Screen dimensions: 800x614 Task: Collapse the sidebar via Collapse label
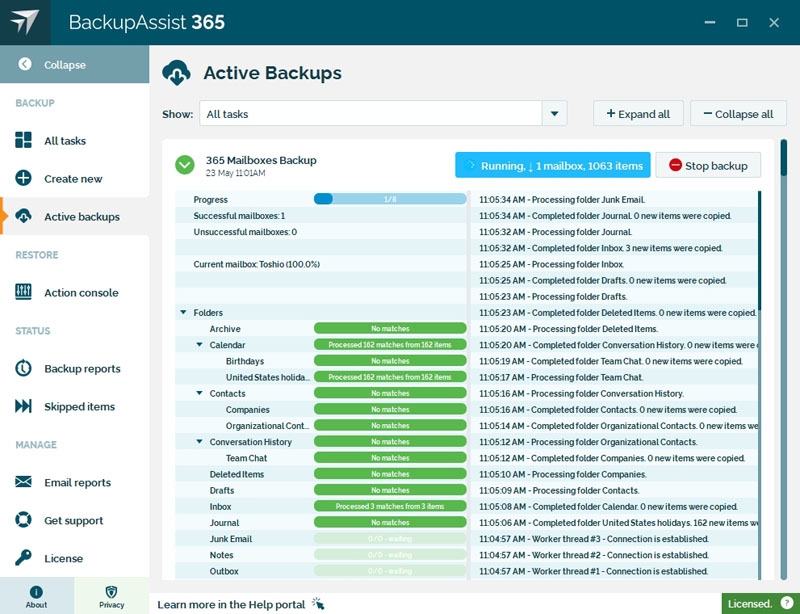(x=65, y=65)
